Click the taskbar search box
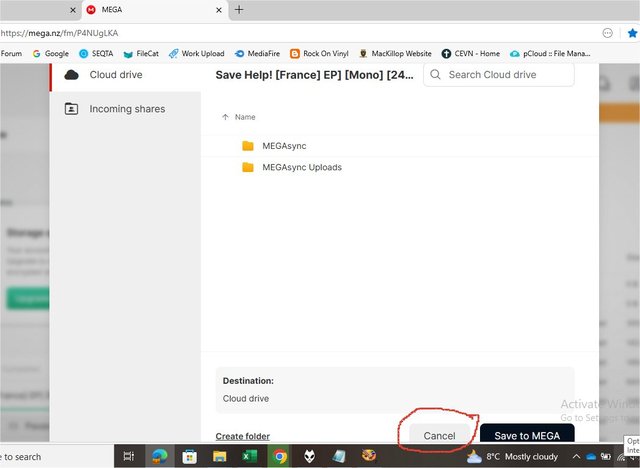The width and height of the screenshot is (640, 468). tap(57, 457)
